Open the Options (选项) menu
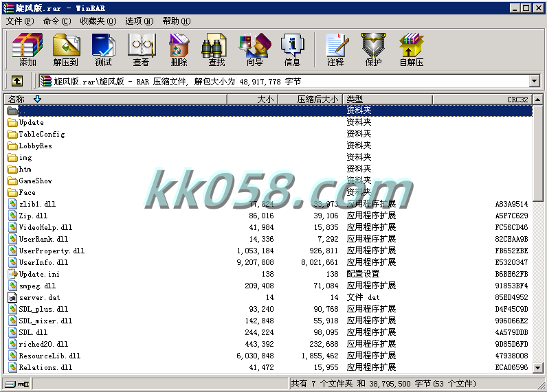 coord(139,21)
